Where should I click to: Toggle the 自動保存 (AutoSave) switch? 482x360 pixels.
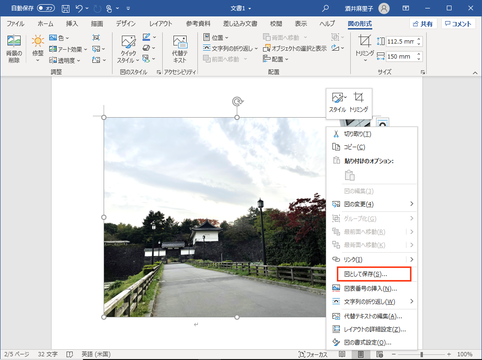46,8
